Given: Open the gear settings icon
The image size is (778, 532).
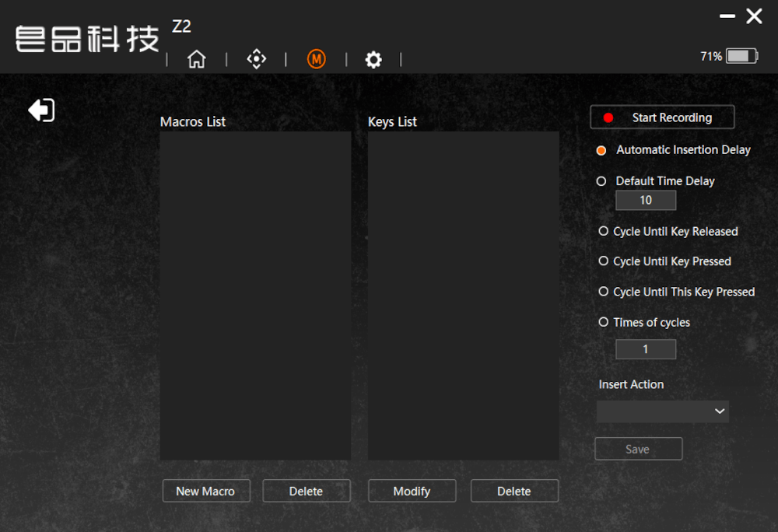Looking at the screenshot, I should (373, 60).
